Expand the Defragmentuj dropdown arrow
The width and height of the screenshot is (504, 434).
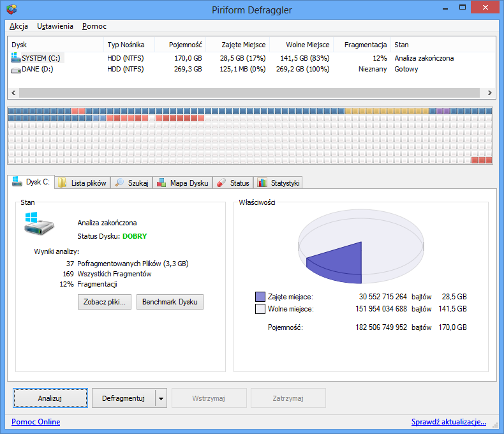click(161, 398)
